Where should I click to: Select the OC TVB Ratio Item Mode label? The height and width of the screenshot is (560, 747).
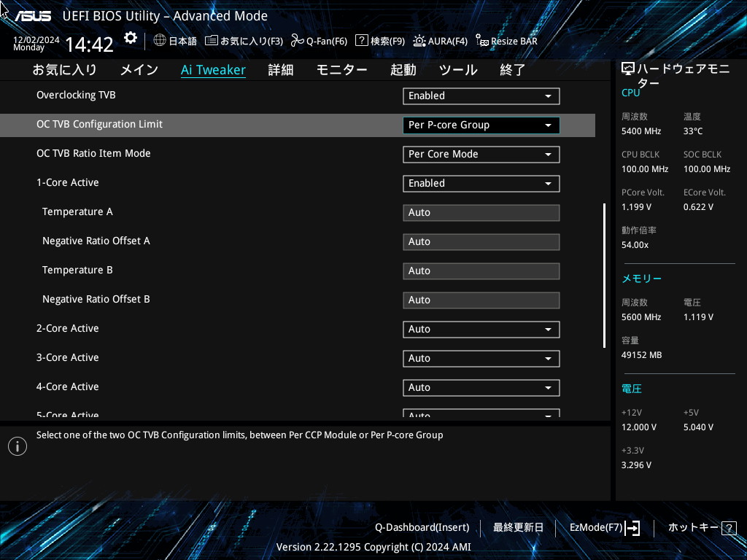point(93,153)
